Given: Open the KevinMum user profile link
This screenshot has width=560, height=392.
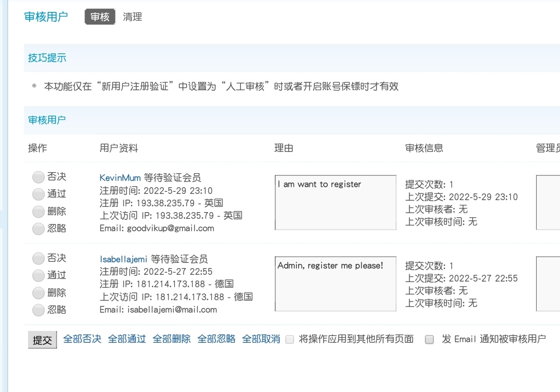Looking at the screenshot, I should 120,177.
